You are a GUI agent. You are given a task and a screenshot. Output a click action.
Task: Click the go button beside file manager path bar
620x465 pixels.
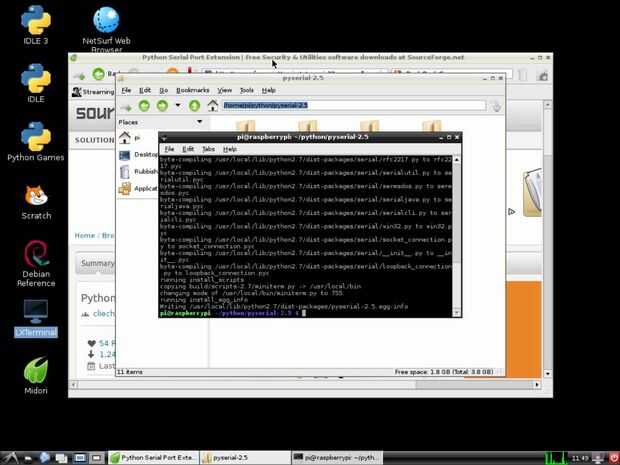click(x=496, y=106)
